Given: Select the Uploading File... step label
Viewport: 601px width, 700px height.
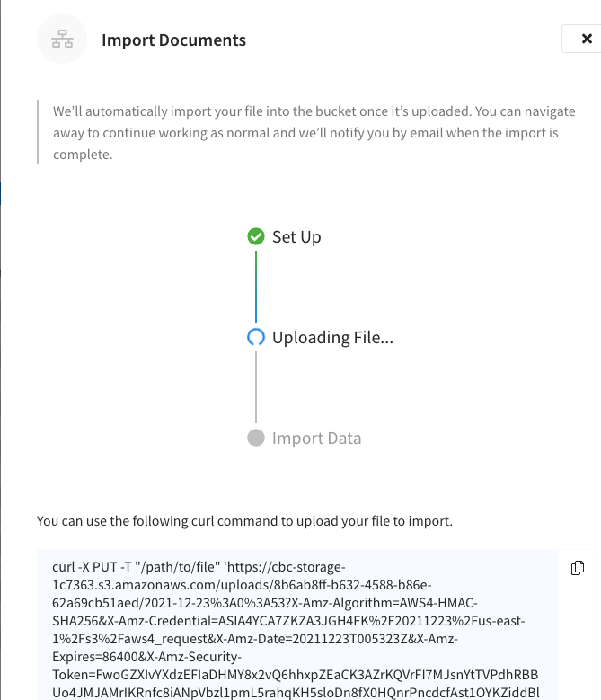Looking at the screenshot, I should click(x=332, y=338).
